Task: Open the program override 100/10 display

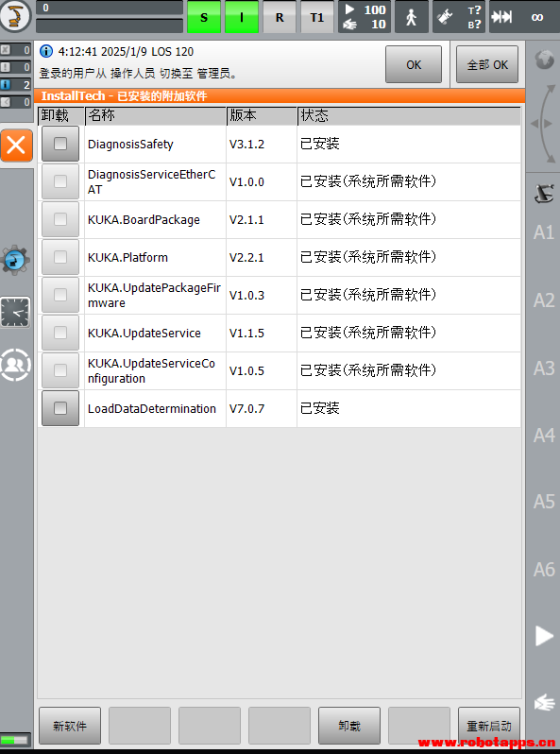Action: [x=364, y=17]
